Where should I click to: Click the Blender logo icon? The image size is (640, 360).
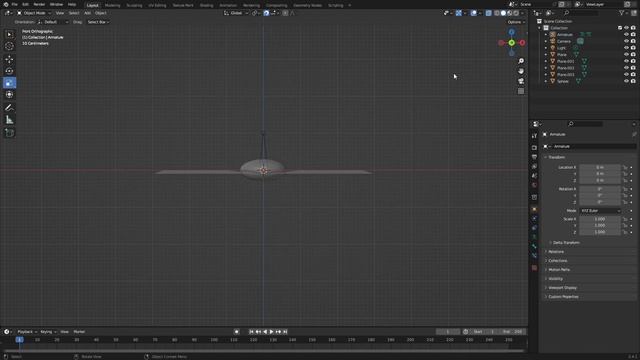click(6, 4)
